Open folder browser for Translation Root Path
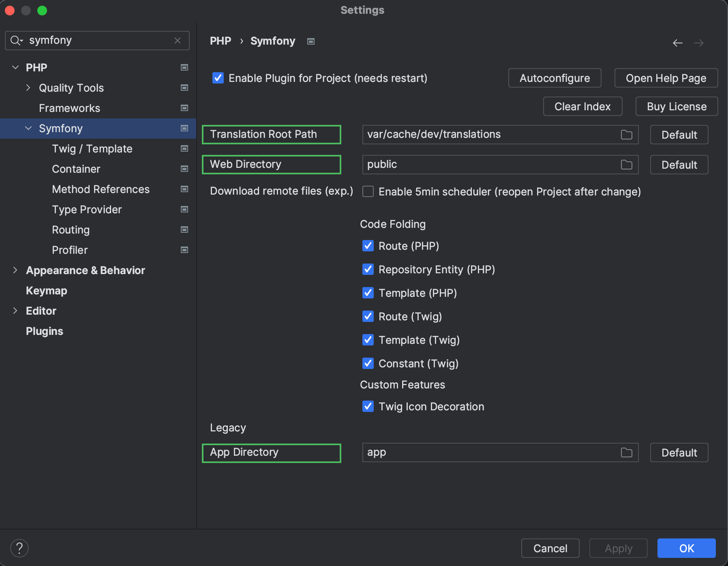This screenshot has height=566, width=728. 626,135
